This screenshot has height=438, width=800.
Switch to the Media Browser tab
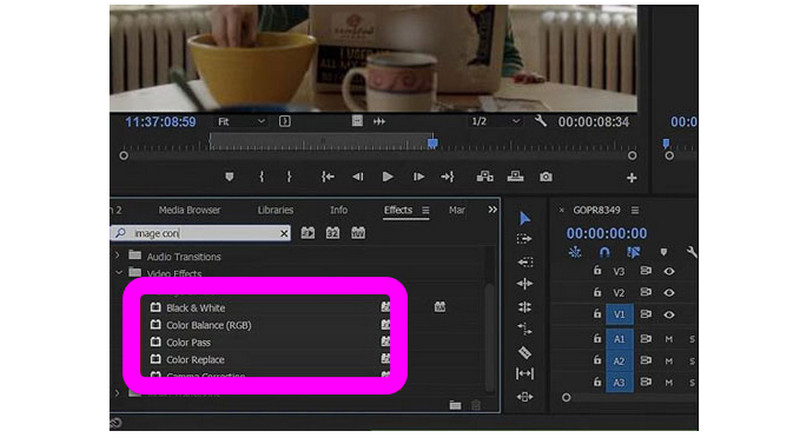pyautogui.click(x=189, y=210)
